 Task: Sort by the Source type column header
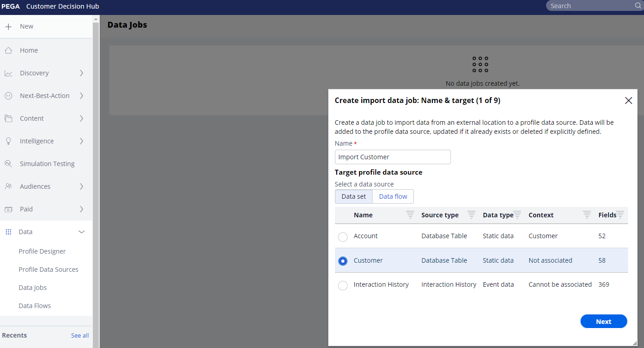[440, 215]
